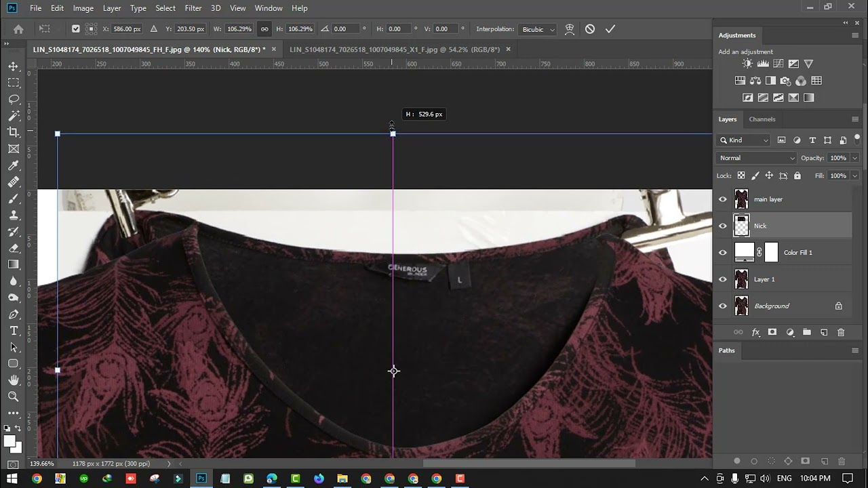868x488 pixels.
Task: Select the Brush tool
Action: pyautogui.click(x=14, y=199)
